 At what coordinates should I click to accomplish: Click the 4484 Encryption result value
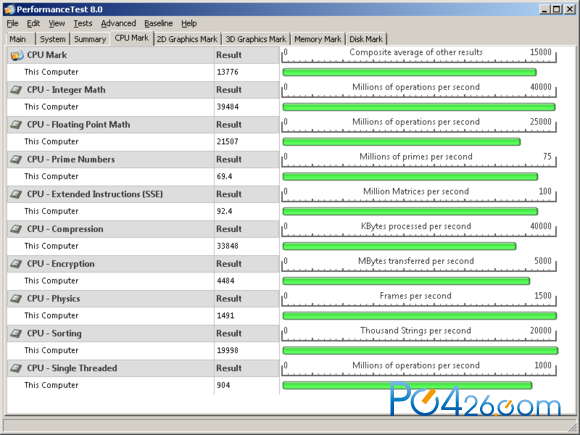point(226,281)
